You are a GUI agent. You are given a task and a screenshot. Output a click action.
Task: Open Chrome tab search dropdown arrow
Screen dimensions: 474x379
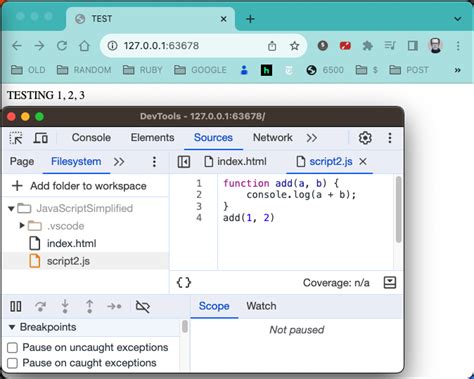pos(458,19)
